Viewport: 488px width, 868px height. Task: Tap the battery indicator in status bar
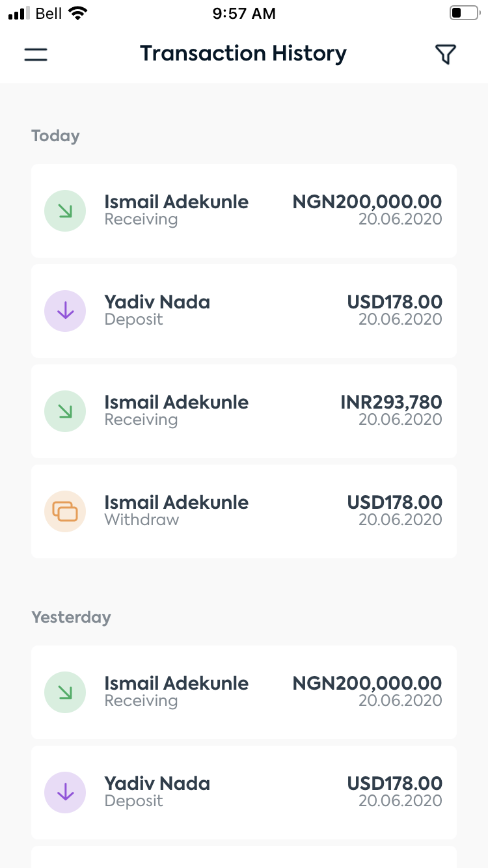pos(463,14)
